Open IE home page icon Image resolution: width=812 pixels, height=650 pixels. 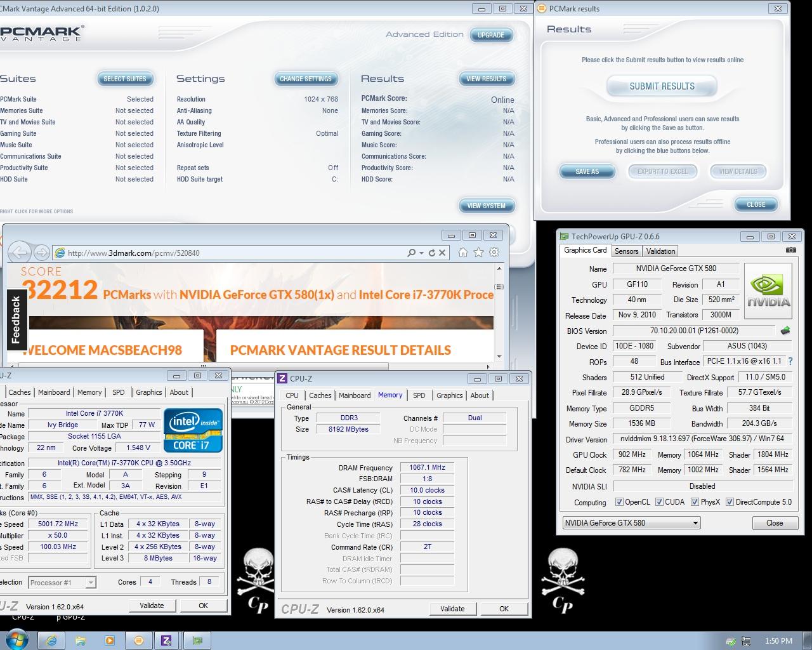point(463,253)
